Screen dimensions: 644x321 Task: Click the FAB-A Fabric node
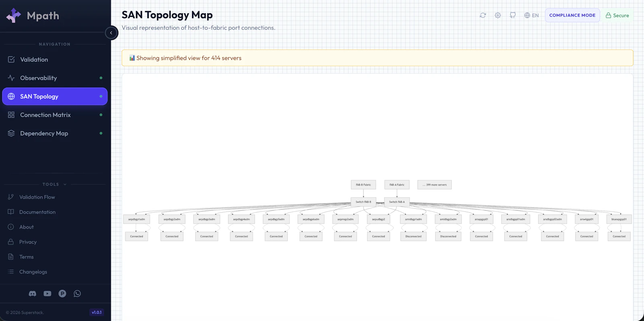[397, 185]
